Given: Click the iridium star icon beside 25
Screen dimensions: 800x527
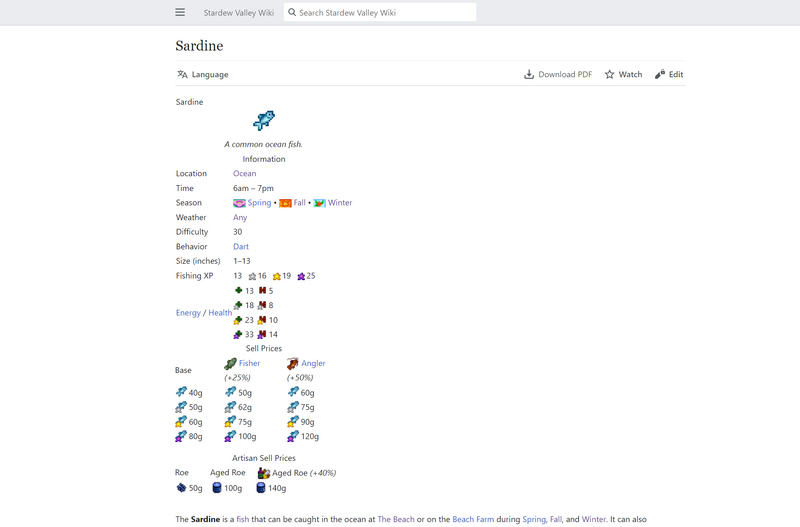Looking at the screenshot, I should (x=301, y=277).
